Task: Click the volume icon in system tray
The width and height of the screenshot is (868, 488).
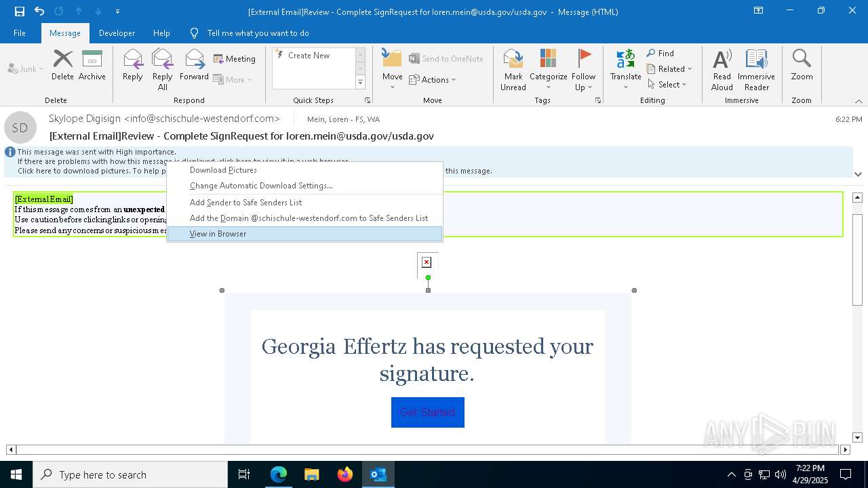Action: (x=781, y=474)
